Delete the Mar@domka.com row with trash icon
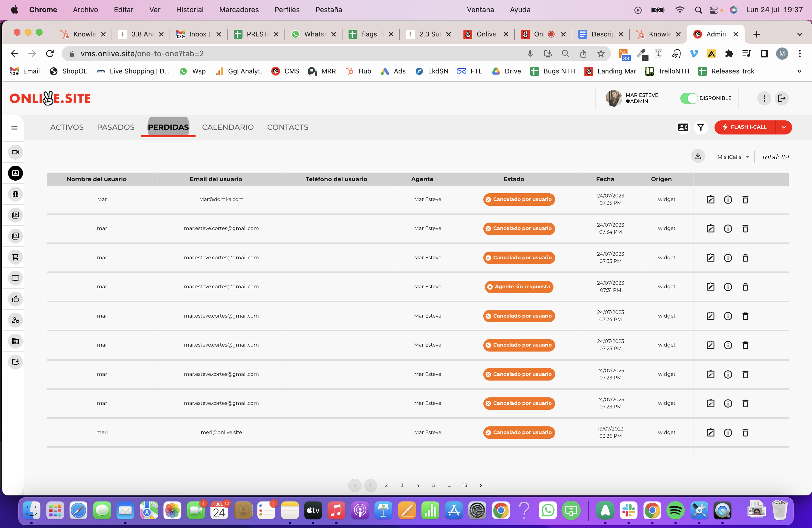 [x=745, y=200]
